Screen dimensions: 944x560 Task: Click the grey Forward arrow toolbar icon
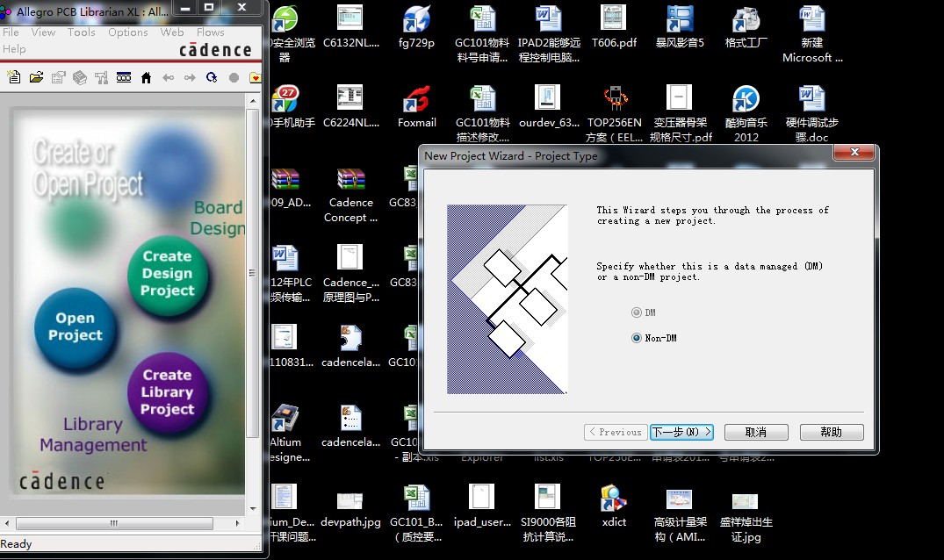click(190, 77)
